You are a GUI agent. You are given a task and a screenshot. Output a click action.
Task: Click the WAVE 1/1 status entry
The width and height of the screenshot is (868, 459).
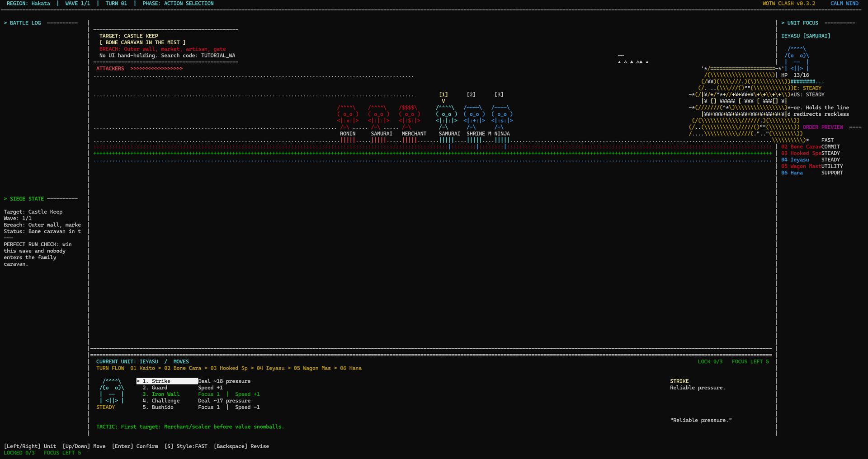point(78,4)
